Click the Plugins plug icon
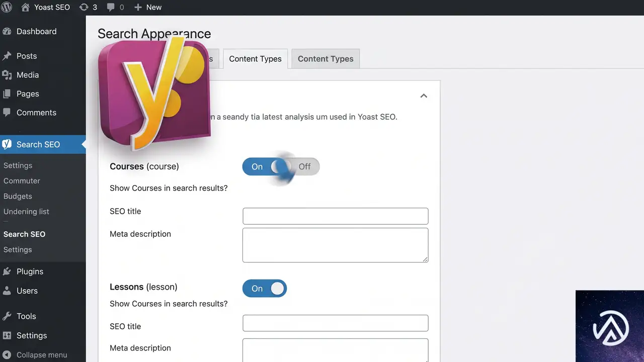Screen dimensions: 644x362 [x=7, y=271]
